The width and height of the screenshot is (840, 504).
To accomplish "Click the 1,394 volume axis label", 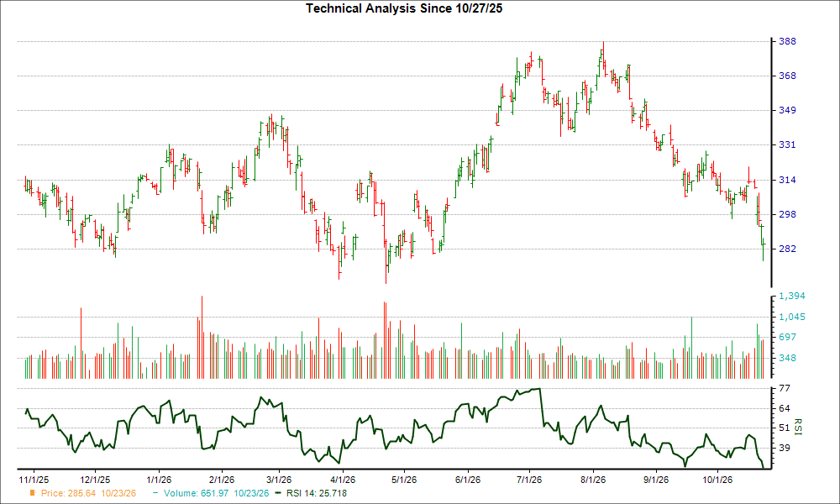I will 792,296.
